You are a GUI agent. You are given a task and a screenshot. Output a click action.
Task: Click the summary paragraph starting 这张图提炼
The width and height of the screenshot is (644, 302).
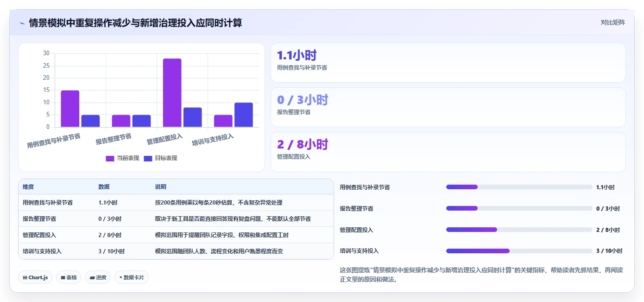(481, 275)
